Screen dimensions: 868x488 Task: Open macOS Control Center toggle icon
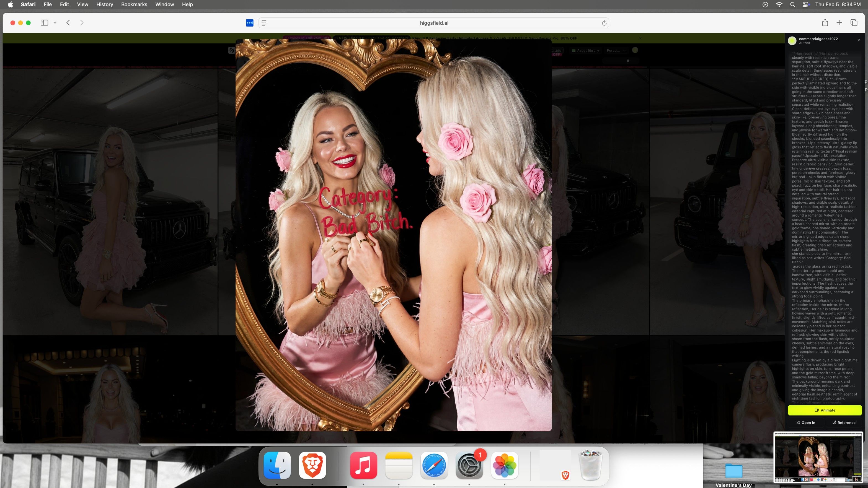tap(806, 4)
